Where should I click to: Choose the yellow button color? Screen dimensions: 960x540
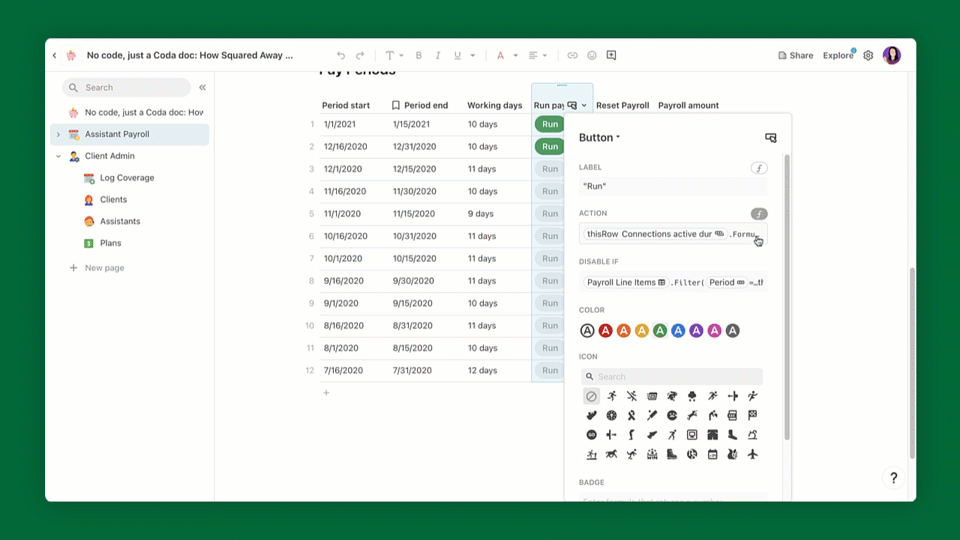(642, 331)
